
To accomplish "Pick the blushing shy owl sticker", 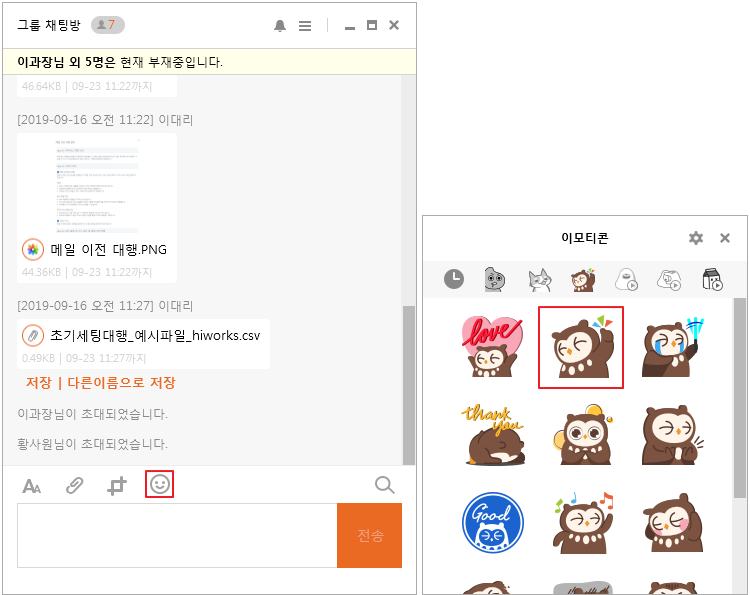I will point(673,523).
